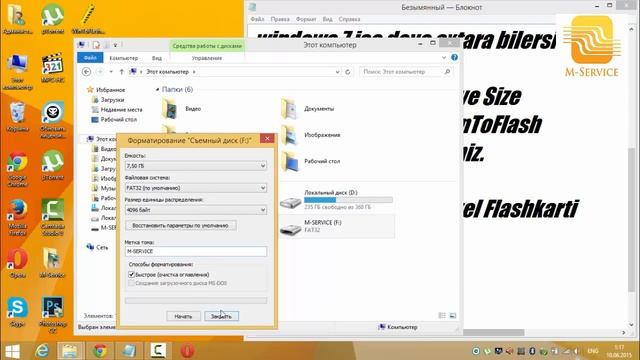The width and height of the screenshot is (640, 360).
Task: Open Notepad Файл menu
Action: (x=257, y=19)
